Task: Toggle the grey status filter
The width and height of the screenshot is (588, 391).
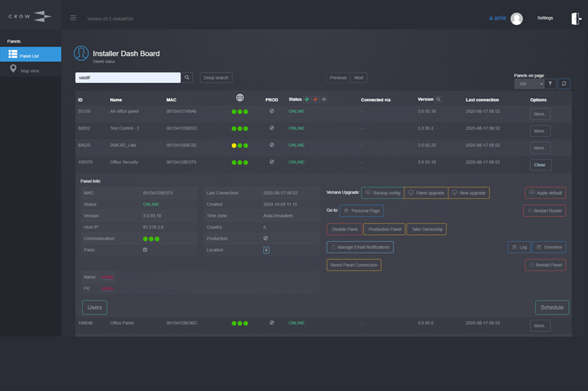Action: click(x=324, y=99)
